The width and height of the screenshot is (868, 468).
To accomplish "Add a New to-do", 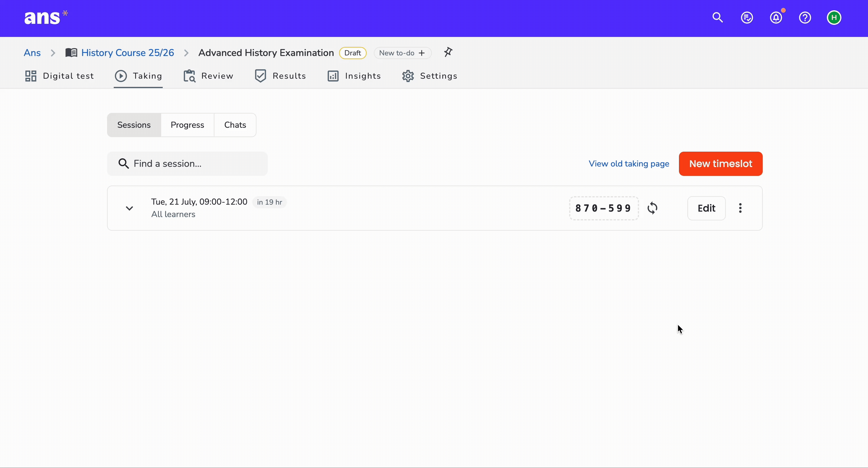I will pyautogui.click(x=403, y=53).
